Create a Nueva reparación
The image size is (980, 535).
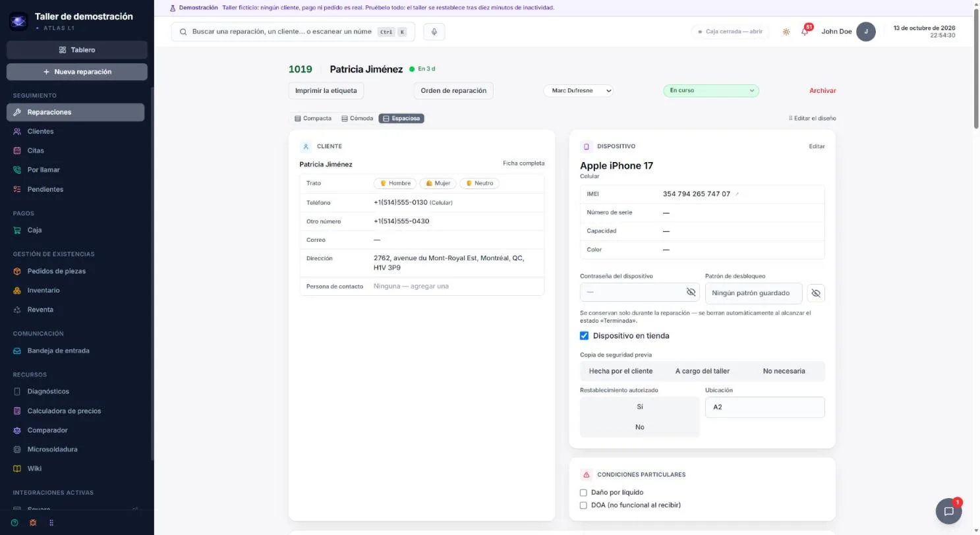[77, 72]
